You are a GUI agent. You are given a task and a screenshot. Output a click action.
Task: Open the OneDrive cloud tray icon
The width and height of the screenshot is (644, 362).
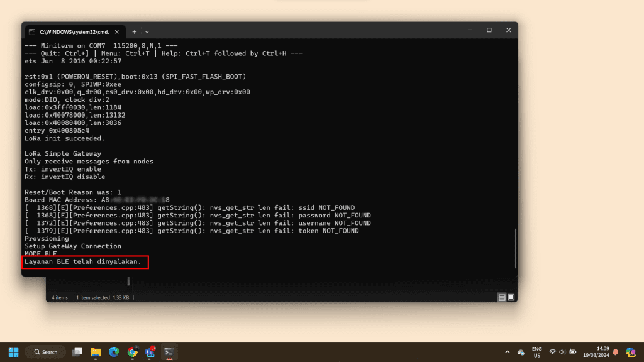[521, 352]
